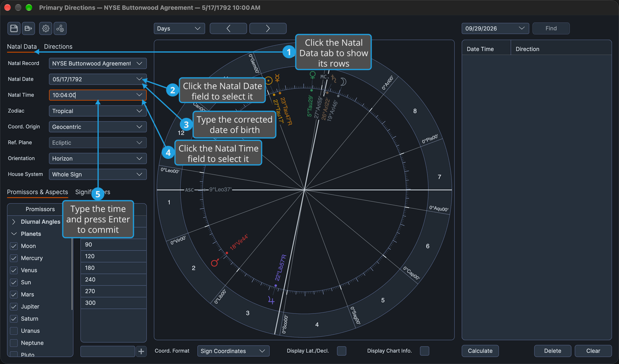Viewport: 619px width, 364px height.
Task: Enable the Uranus promissor
Action: tap(14, 331)
